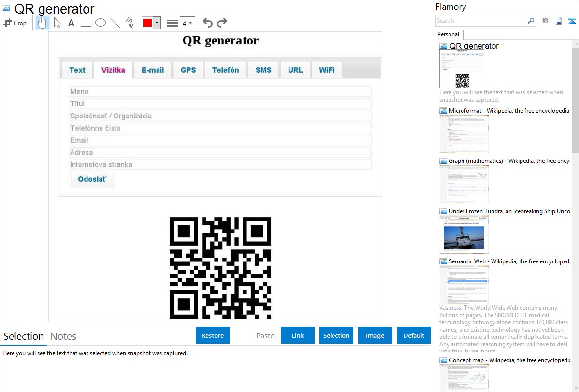579x392 pixels.
Task: Click the Email input field
Action: click(220, 140)
